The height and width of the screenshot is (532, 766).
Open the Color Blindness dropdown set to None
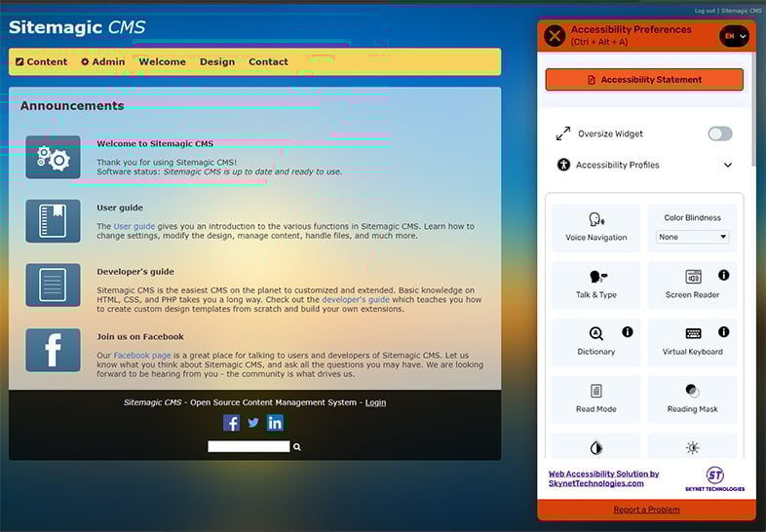[x=692, y=237]
